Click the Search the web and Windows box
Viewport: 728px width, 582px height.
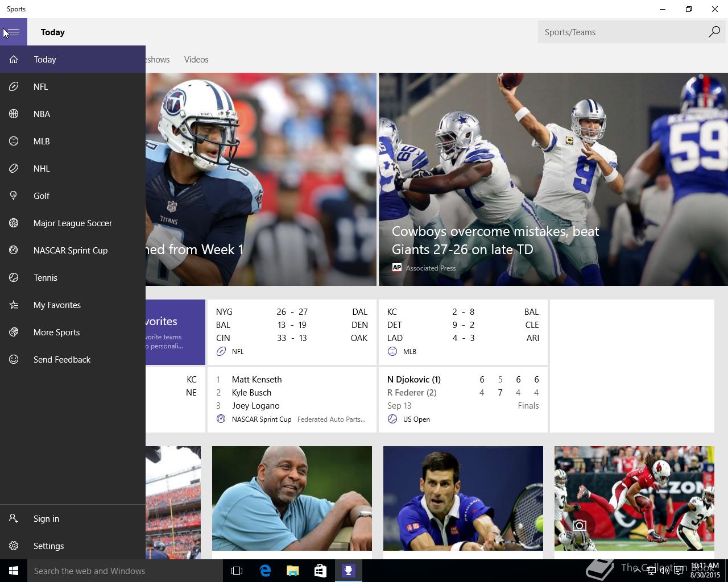coord(125,571)
